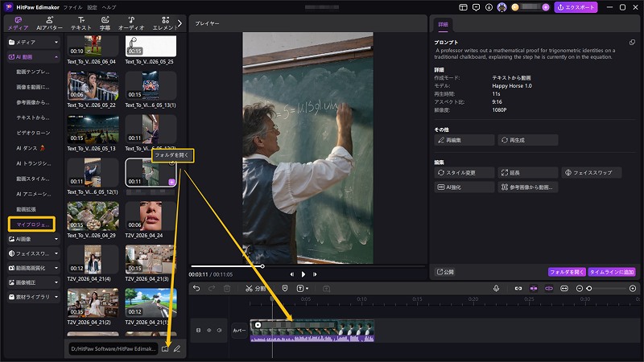Zoom out timeline with minus icon
The width and height of the screenshot is (644, 362).
click(x=580, y=289)
